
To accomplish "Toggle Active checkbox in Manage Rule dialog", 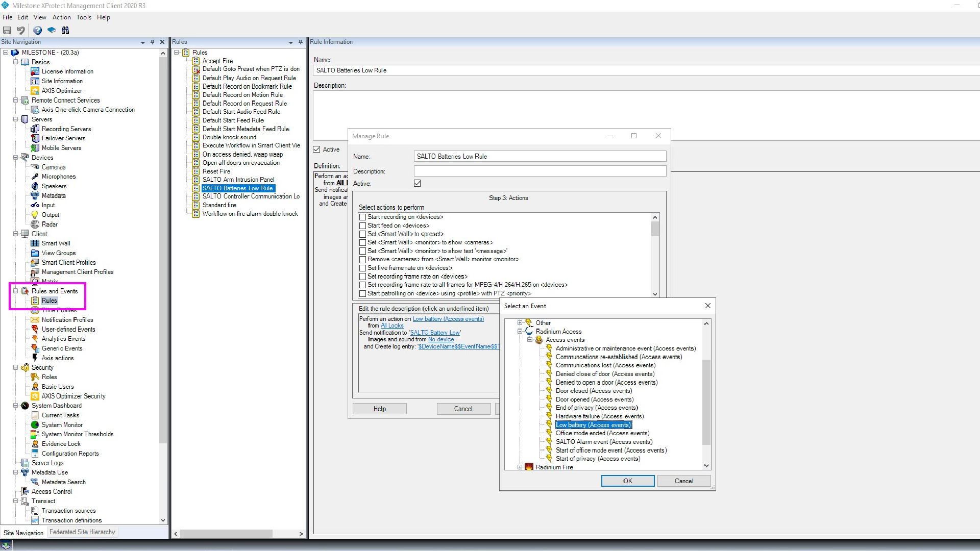I will [x=418, y=183].
